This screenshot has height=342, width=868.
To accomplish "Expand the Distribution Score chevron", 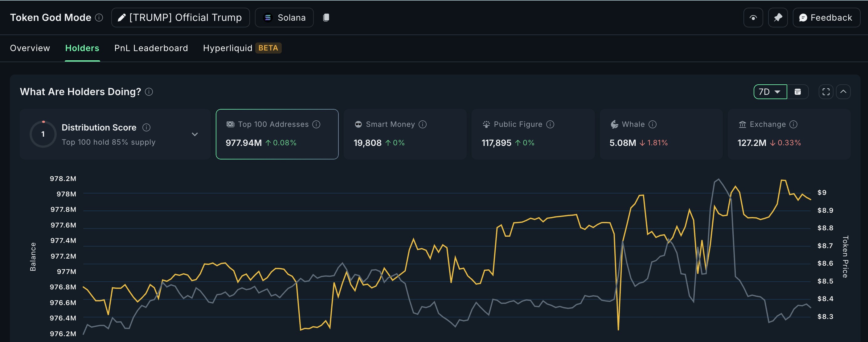I will point(195,134).
